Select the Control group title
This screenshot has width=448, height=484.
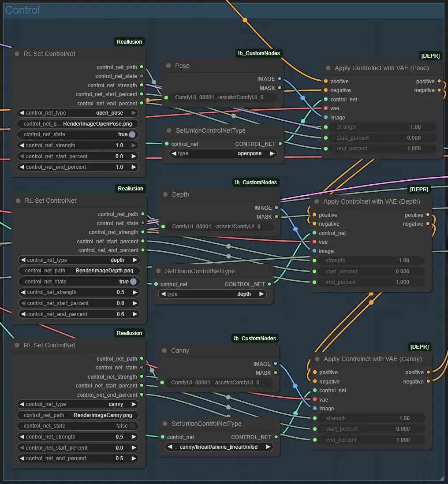coord(22,10)
